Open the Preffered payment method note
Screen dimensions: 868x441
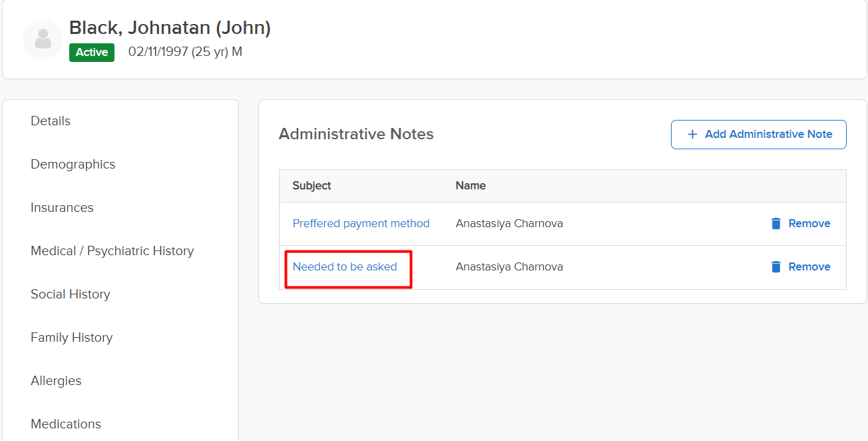coord(361,224)
